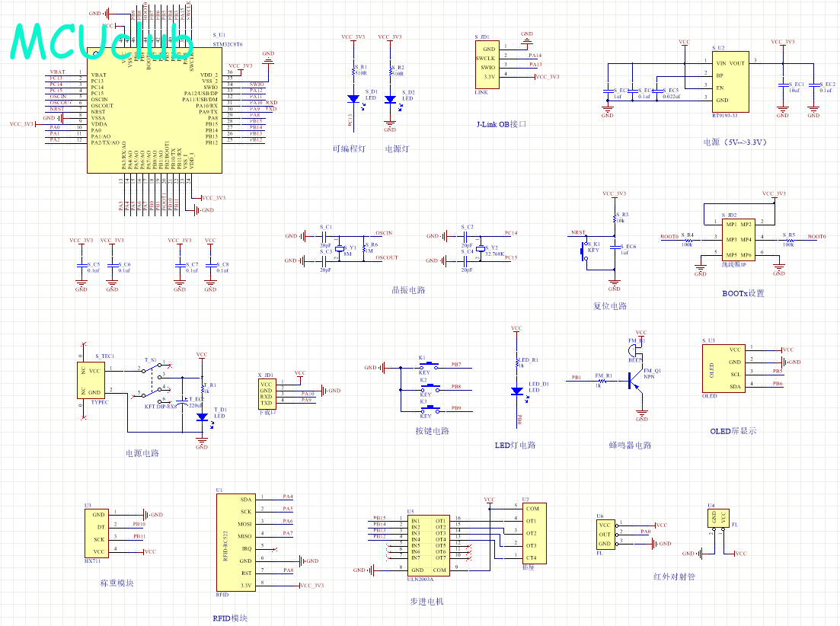Click the 'LED灯电路' caption
The height and width of the screenshot is (626, 840).
tap(516, 446)
